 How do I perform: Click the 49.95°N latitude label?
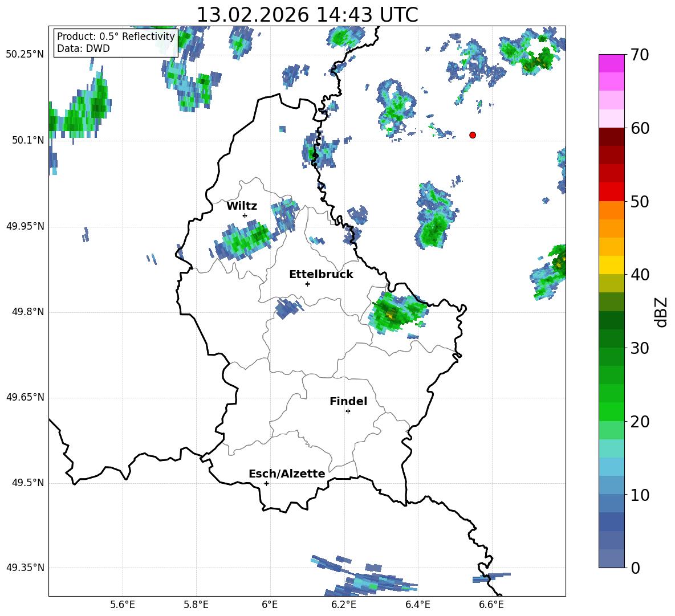click(25, 226)
